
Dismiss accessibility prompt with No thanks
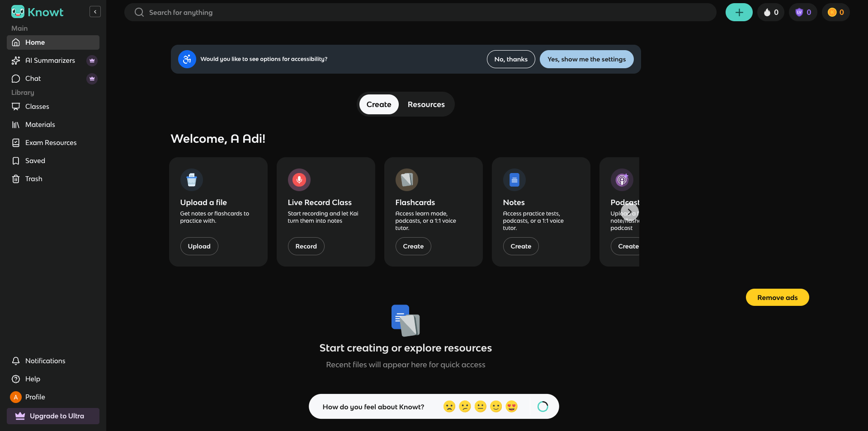coord(510,59)
